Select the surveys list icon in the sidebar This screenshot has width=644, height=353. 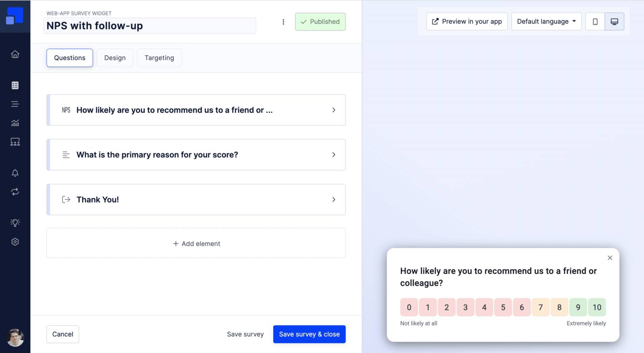tap(15, 85)
